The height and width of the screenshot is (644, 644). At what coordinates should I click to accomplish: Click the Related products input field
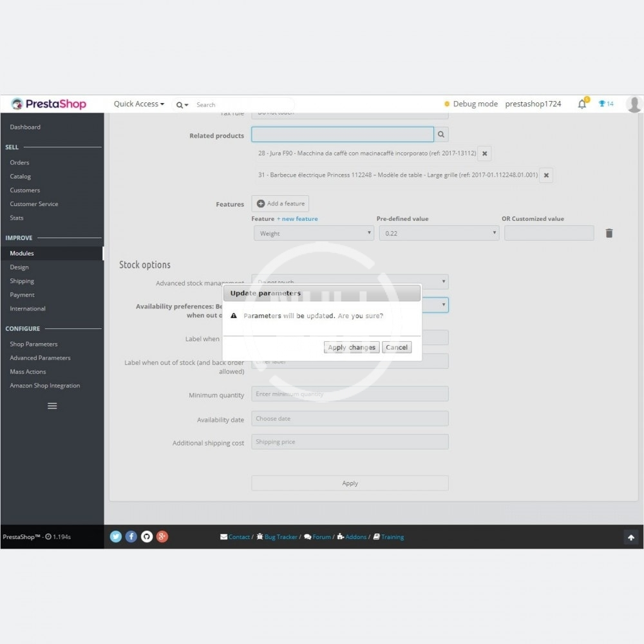pyautogui.click(x=342, y=135)
